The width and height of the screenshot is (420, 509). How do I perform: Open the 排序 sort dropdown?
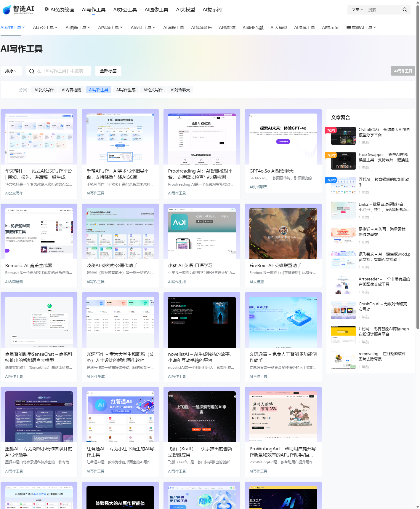tap(11, 71)
